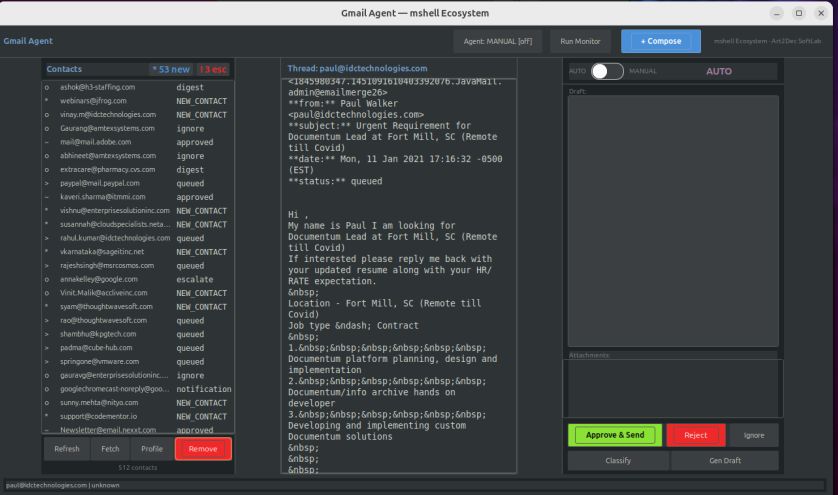Fetch new emails

[x=110, y=449]
